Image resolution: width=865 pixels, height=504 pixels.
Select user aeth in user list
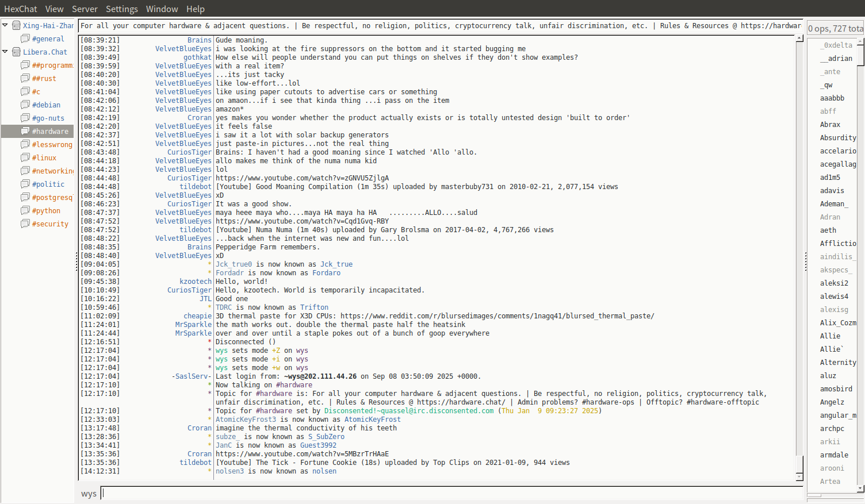(828, 230)
